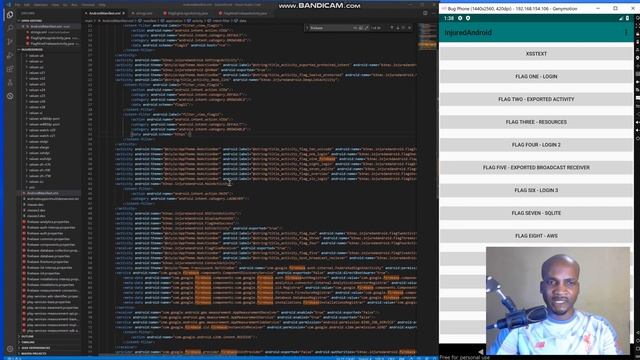Tap FLAG FIVE - EXPORTED BROADCAST RECEIVER
Viewport: 640px width, 360px height.
(536, 168)
